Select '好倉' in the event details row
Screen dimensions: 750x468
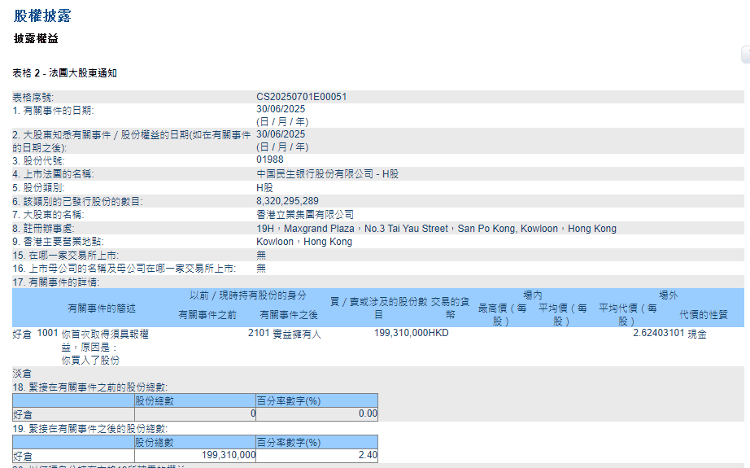[22, 334]
